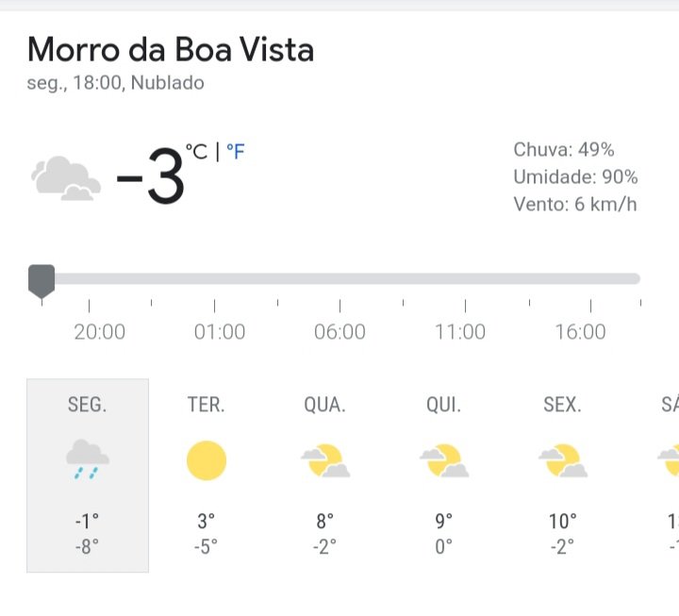The image size is (679, 616).
Task: Click the cloudy current weather icon
Action: click(x=66, y=178)
